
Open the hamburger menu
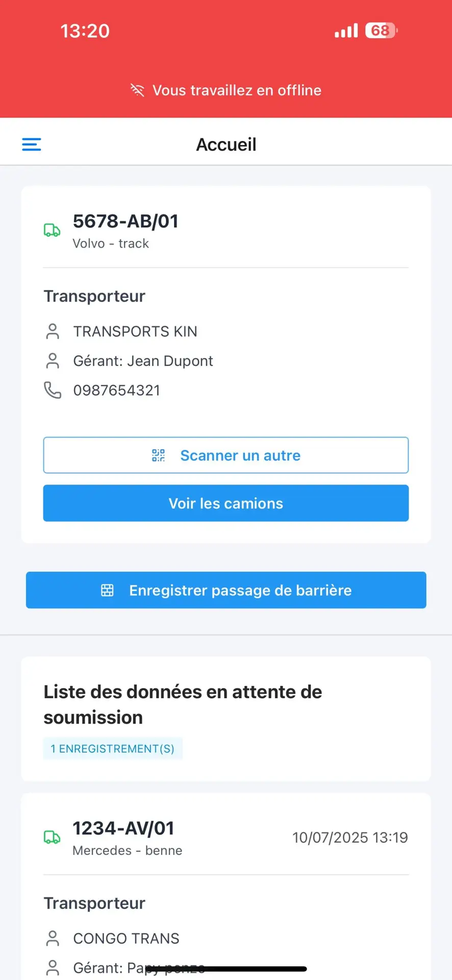click(x=32, y=144)
